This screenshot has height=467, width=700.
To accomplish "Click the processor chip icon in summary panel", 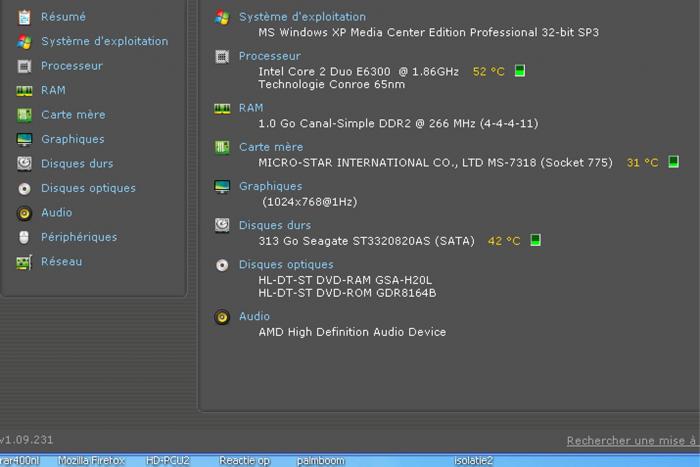I will pyautogui.click(x=222, y=57).
